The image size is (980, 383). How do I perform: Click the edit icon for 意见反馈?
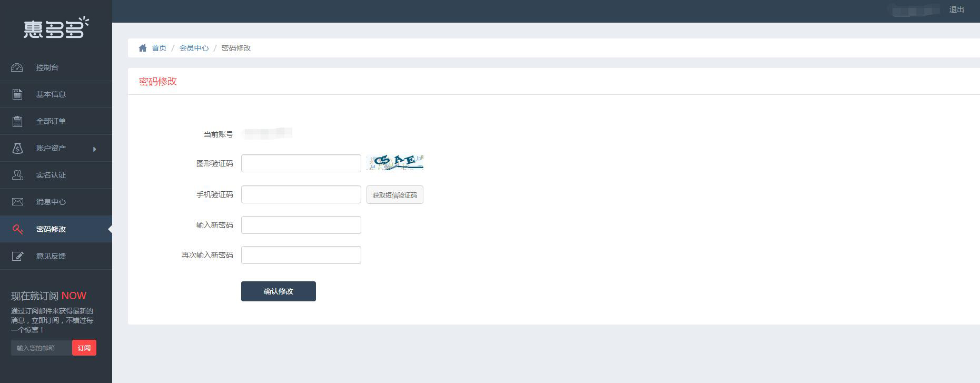(17, 256)
